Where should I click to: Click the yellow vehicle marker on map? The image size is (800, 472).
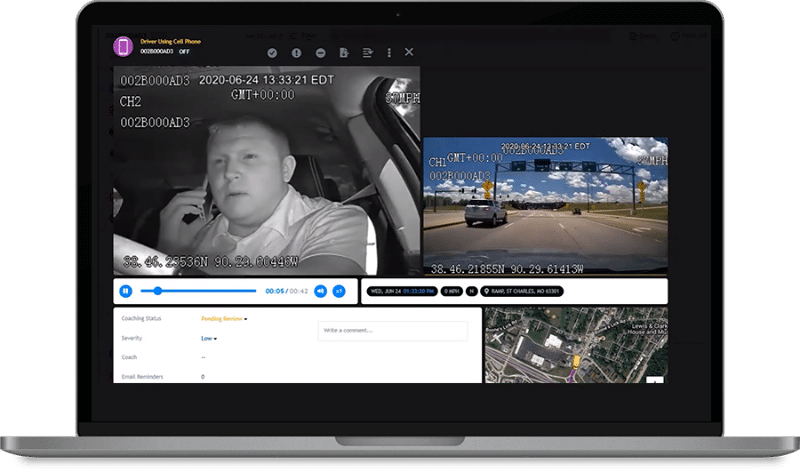click(576, 361)
